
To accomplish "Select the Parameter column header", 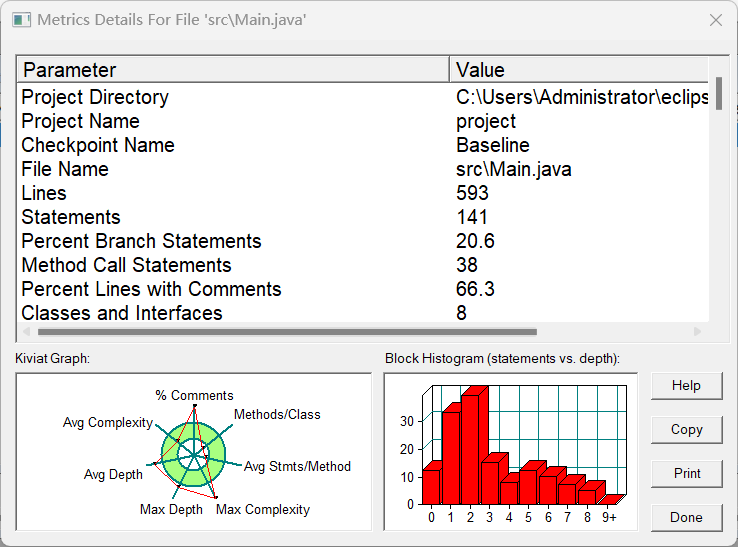I will point(233,70).
